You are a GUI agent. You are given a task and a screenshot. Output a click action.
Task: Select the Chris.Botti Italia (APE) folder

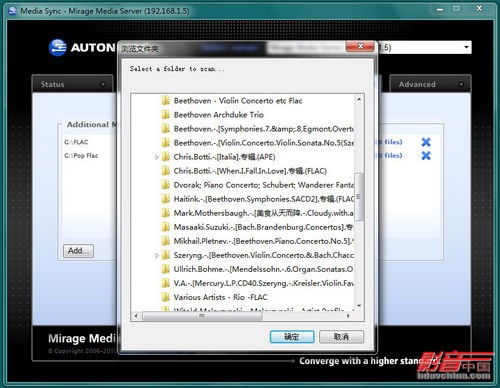pyautogui.click(x=224, y=157)
